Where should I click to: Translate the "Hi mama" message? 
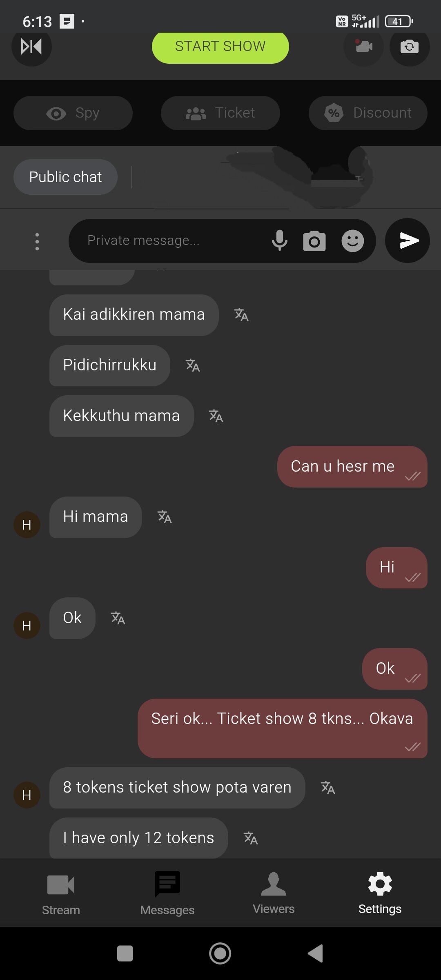click(x=165, y=517)
